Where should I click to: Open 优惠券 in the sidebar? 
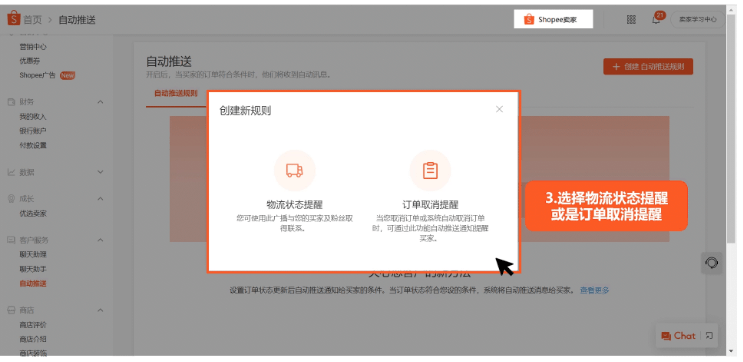pos(30,61)
